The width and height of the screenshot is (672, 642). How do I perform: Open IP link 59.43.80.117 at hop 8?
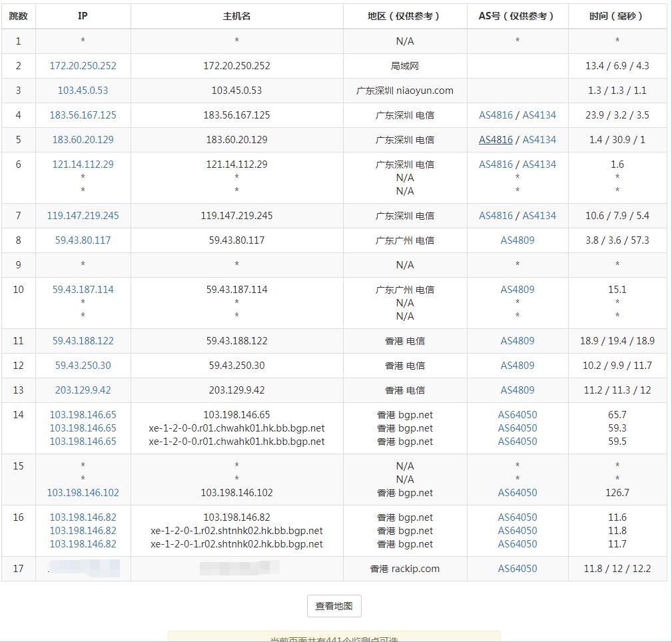[83, 240]
